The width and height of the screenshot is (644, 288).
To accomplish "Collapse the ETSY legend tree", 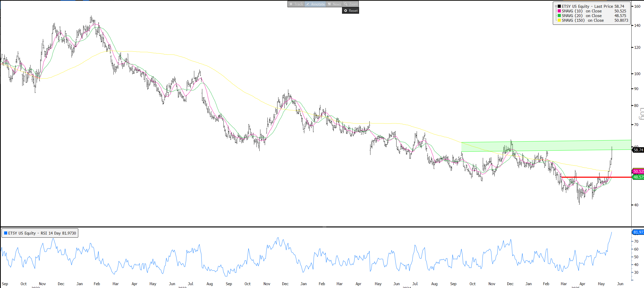I will click(556, 6).
